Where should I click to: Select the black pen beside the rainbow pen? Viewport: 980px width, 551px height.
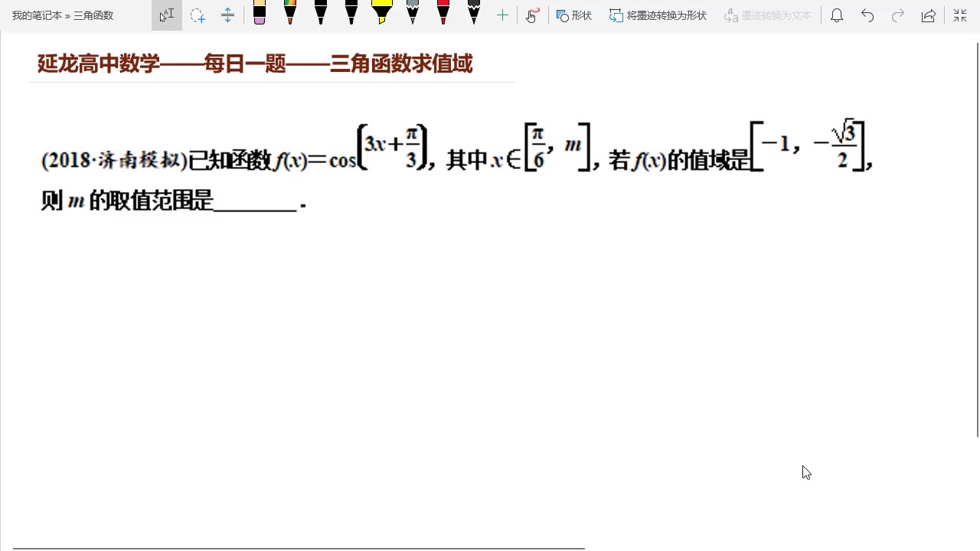point(321,13)
